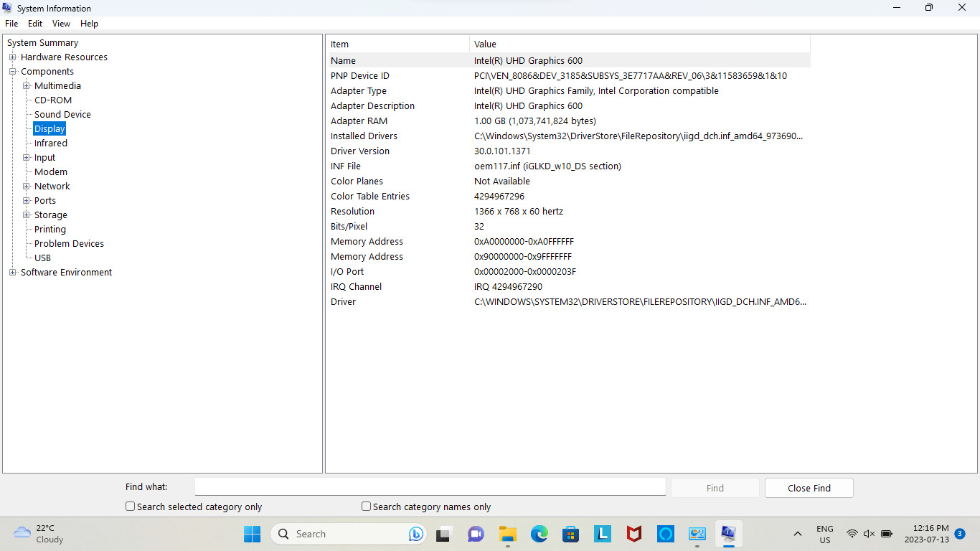Viewport: 980px width, 551px height.
Task: Click the System Information title bar icon
Action: pyautogui.click(x=8, y=8)
